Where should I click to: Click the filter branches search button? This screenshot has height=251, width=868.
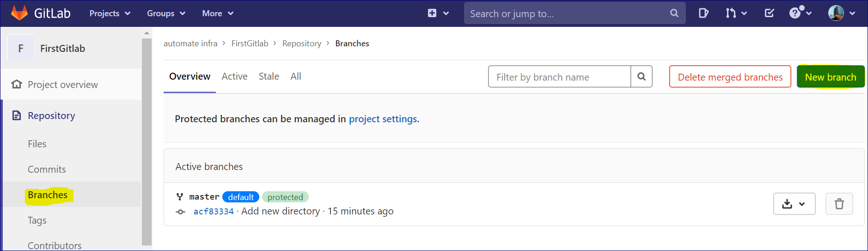642,76
